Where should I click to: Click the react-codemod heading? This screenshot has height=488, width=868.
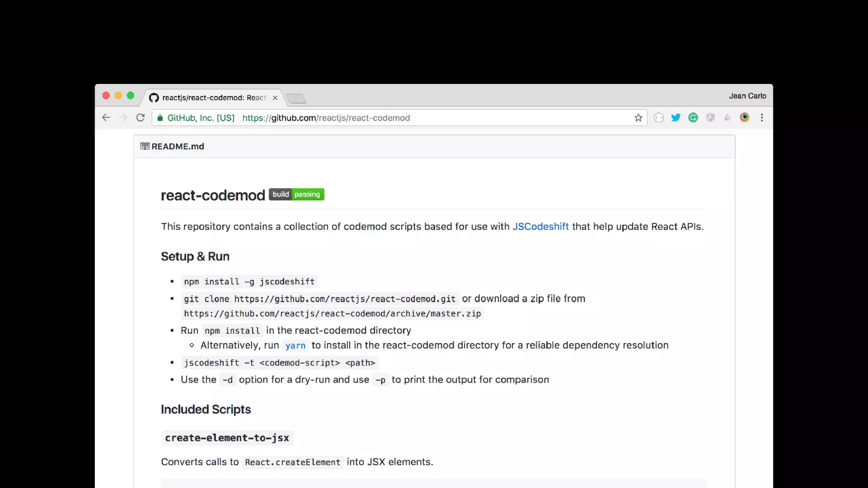pos(213,195)
